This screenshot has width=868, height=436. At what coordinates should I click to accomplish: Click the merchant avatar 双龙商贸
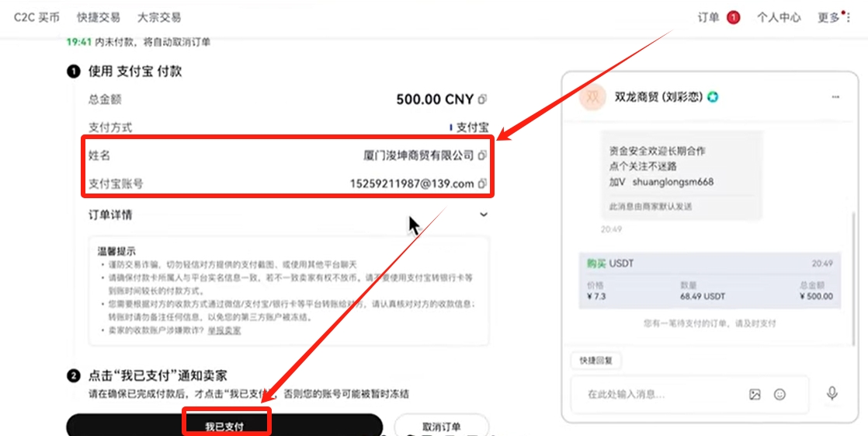tap(592, 97)
